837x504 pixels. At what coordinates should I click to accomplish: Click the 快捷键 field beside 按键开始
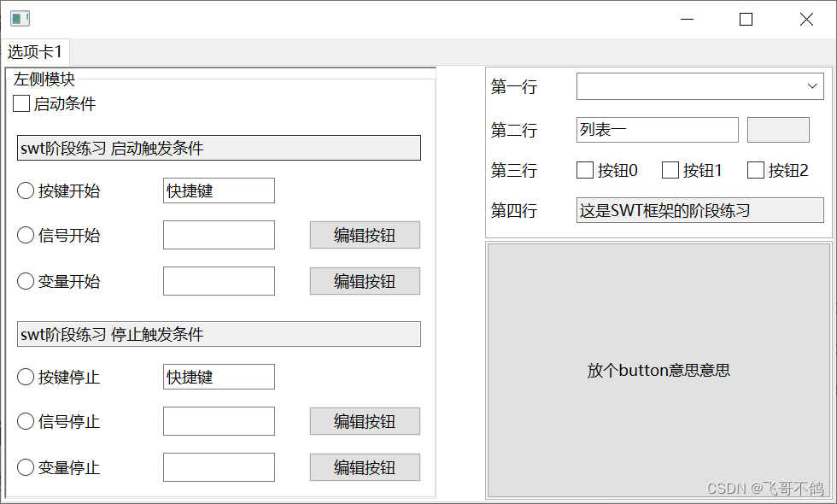218,190
